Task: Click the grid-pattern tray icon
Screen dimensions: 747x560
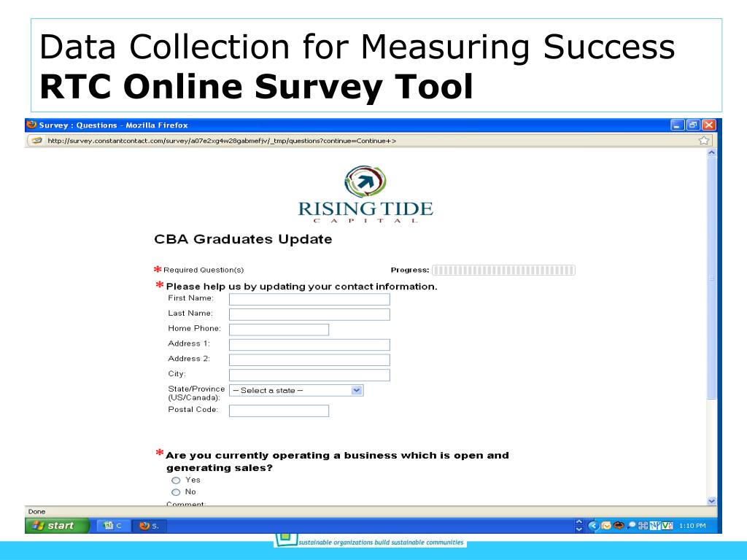Action: (643, 526)
